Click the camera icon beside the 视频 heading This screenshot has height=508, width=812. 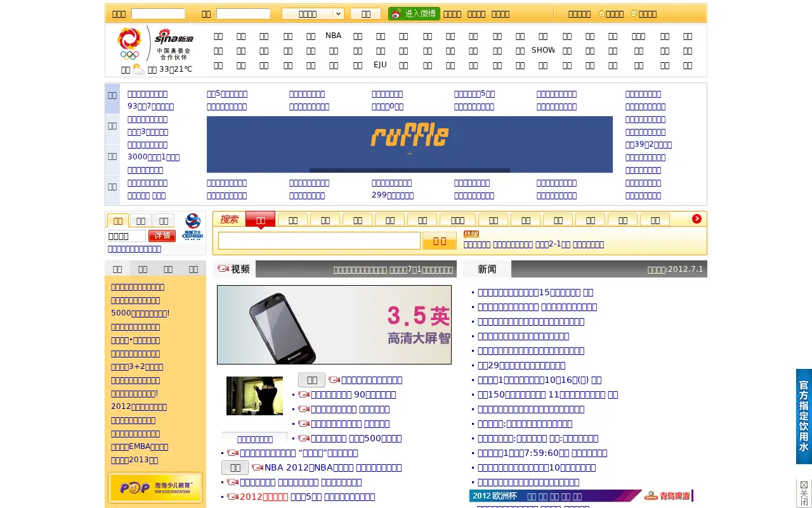pos(223,269)
